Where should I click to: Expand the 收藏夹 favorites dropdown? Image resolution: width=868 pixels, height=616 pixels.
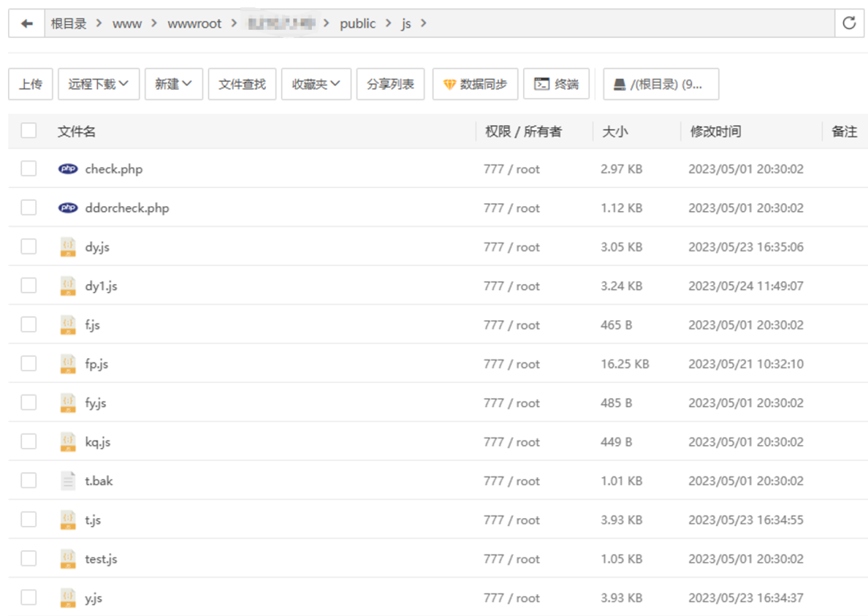(316, 84)
